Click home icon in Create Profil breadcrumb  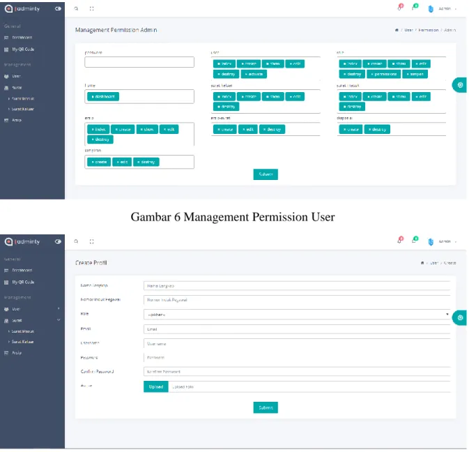[422, 263]
